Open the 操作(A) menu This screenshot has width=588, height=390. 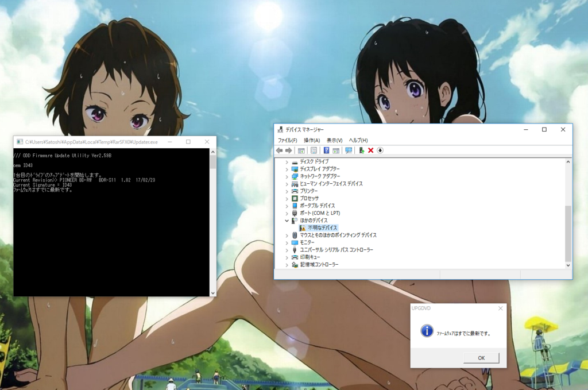point(312,140)
